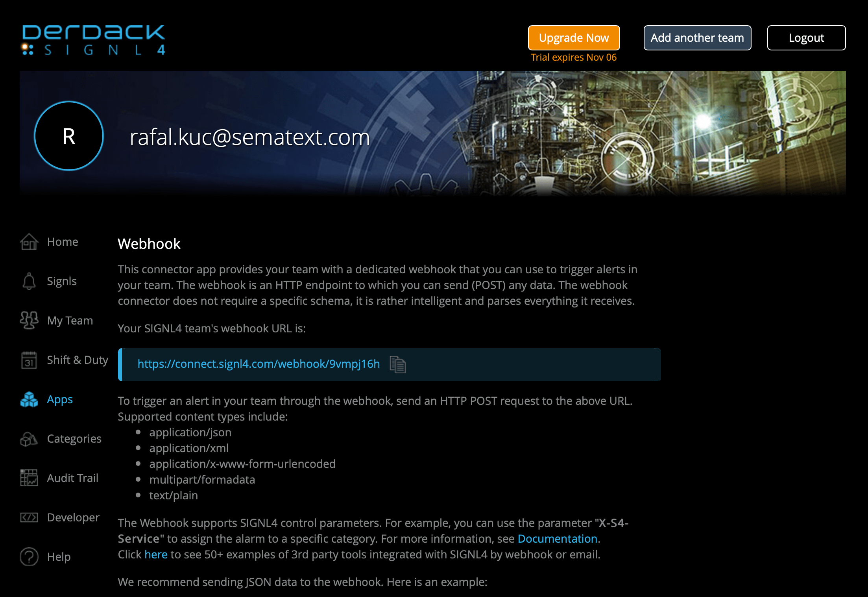Copy the webhook URL with clipboard icon
Screen dimensions: 868x597
397,364
